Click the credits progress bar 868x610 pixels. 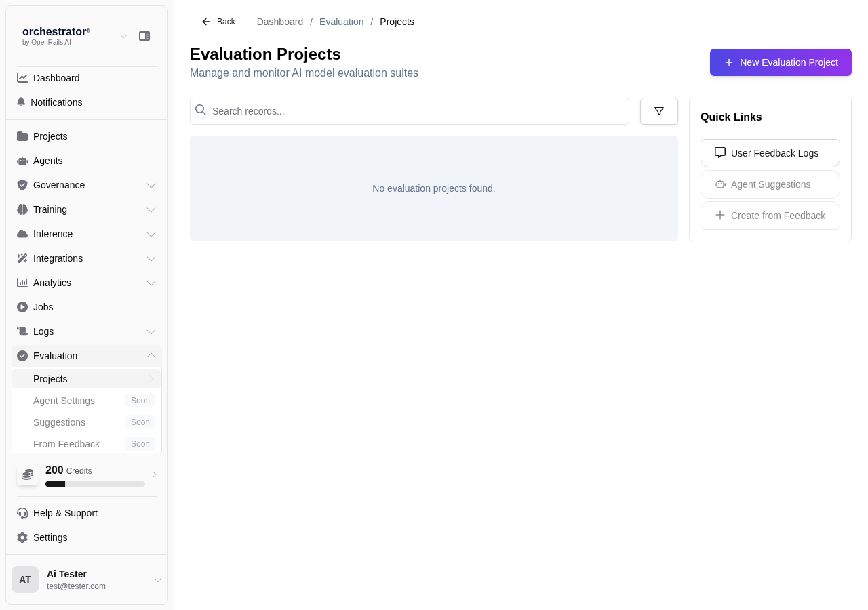pos(95,484)
